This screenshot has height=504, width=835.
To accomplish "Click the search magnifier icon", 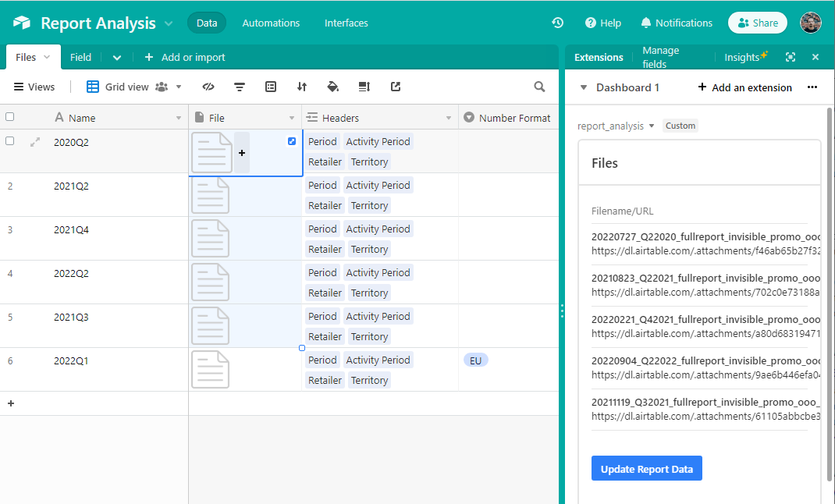I will tap(539, 87).
